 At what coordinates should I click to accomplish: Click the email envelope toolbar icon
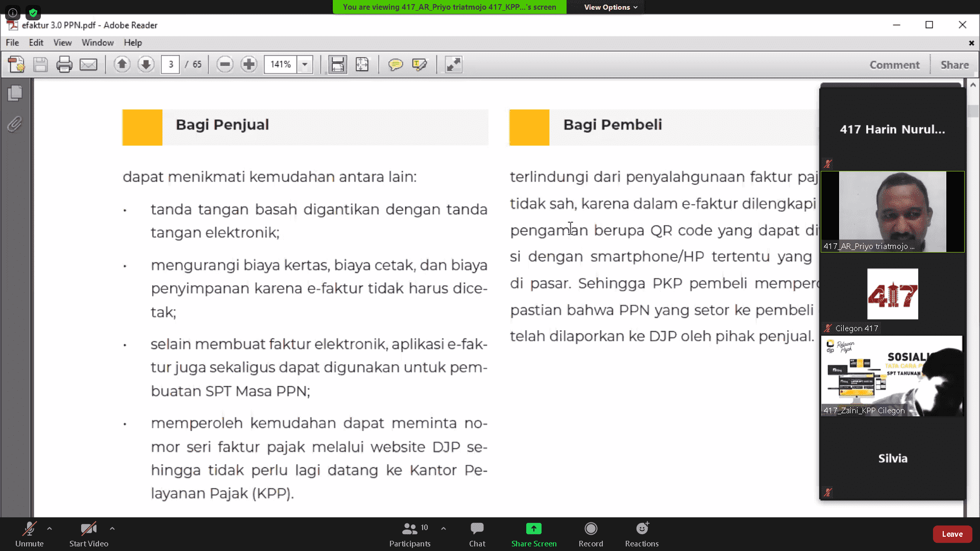coord(88,65)
